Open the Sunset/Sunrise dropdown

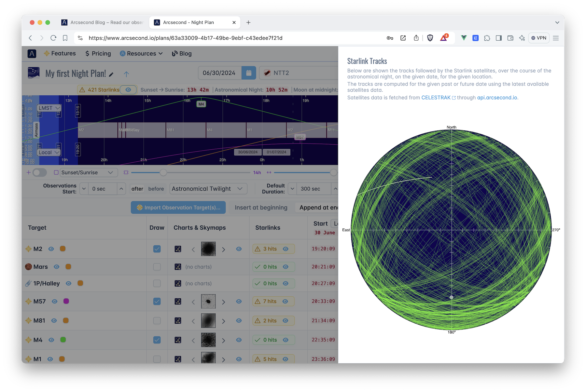pos(88,172)
